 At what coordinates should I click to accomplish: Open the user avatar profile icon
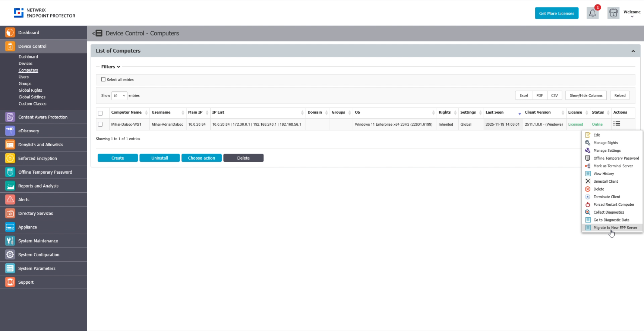click(x=613, y=13)
